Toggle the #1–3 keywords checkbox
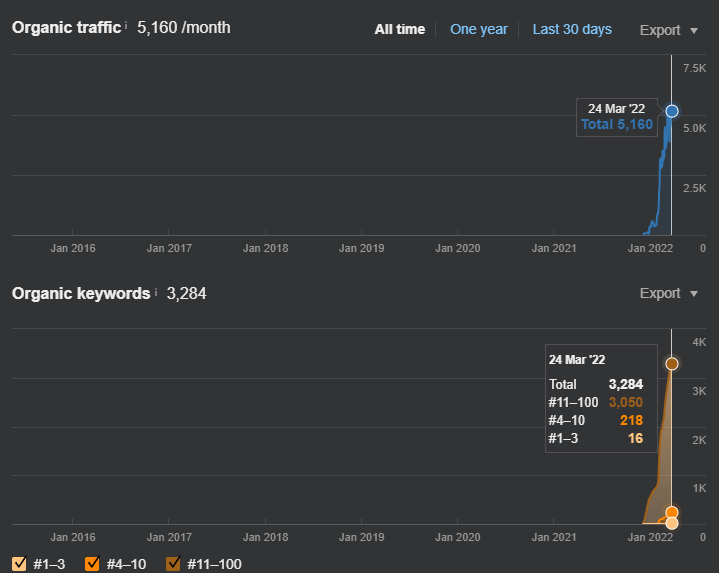 19,563
